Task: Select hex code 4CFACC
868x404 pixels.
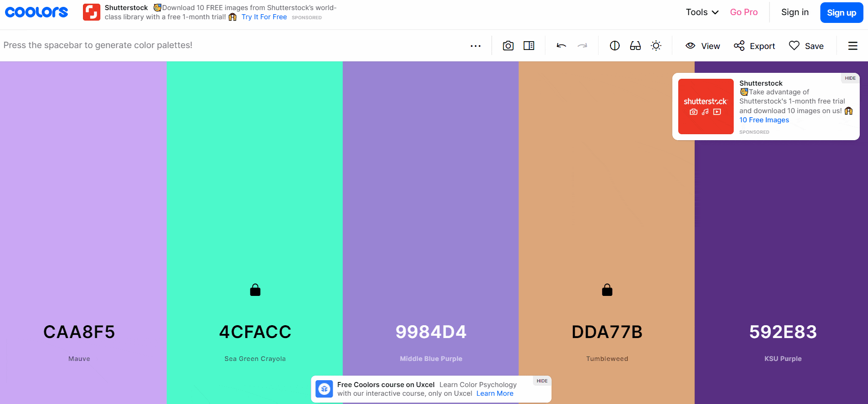Action: [x=255, y=332]
